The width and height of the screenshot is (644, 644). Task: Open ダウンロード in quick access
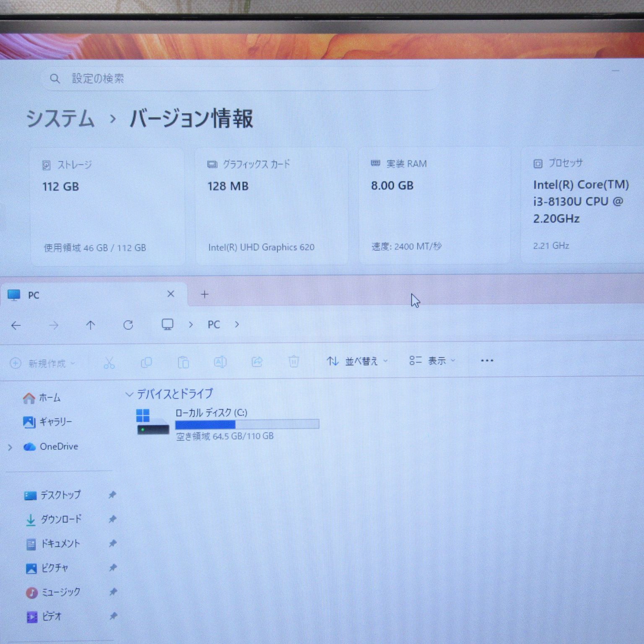[53, 519]
